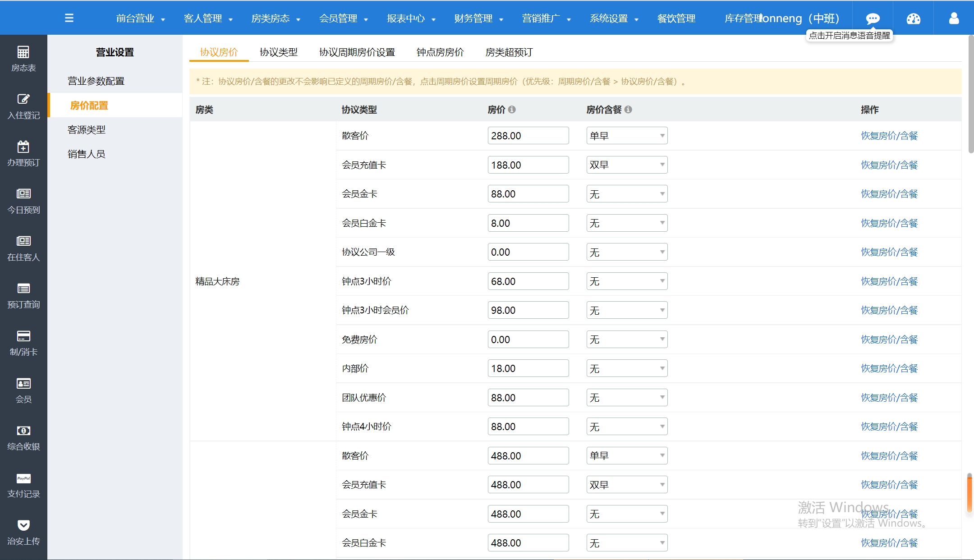
Task: Click the 会员白金卡 8.00 price field
Action: click(528, 223)
